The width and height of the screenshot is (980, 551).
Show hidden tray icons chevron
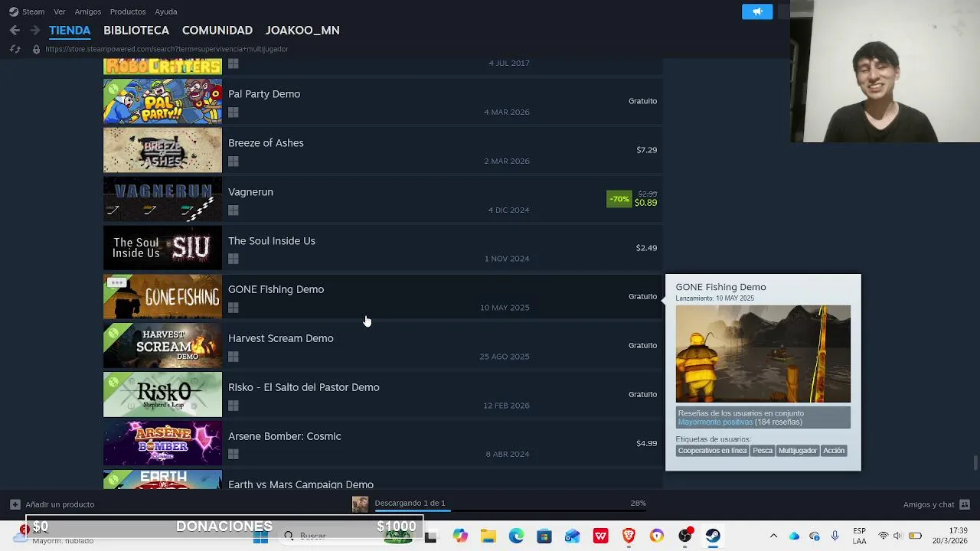tap(773, 536)
